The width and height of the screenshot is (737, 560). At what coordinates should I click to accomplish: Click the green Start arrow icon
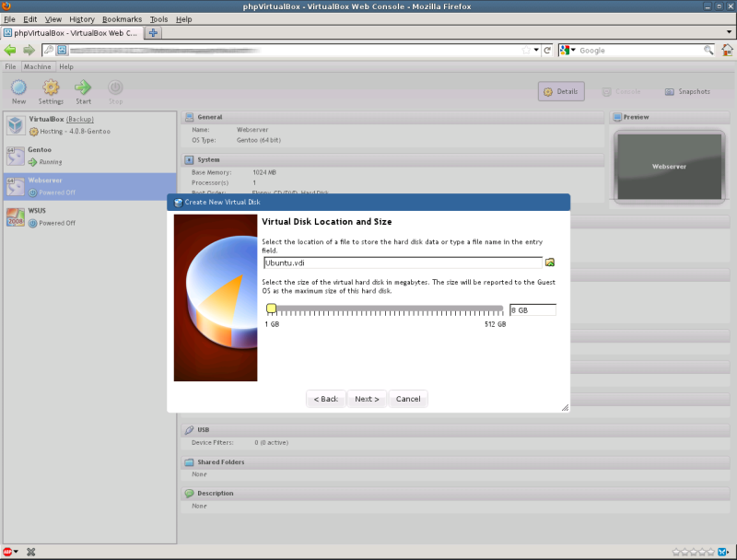click(83, 87)
